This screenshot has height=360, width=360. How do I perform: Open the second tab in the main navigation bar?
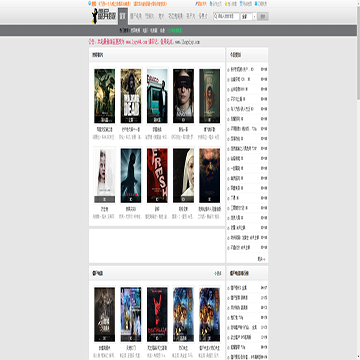(x=136, y=16)
